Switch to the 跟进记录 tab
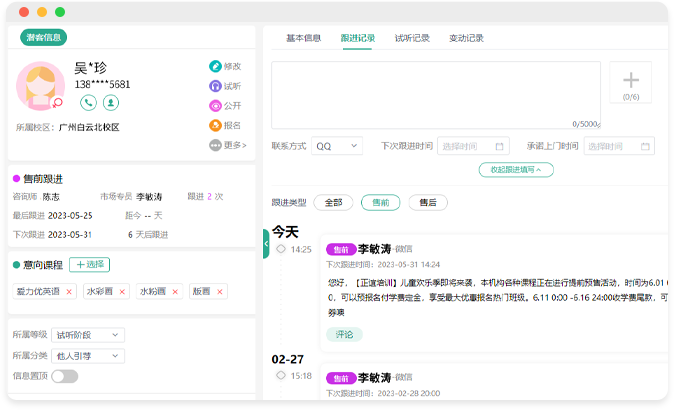Screen dimensions: 674x411 (x=358, y=38)
